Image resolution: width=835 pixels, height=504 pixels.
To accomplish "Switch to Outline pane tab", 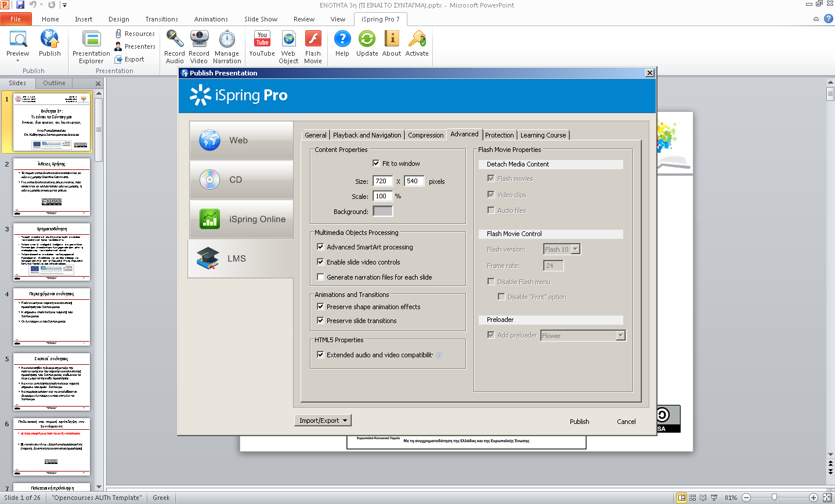I will tap(55, 83).
